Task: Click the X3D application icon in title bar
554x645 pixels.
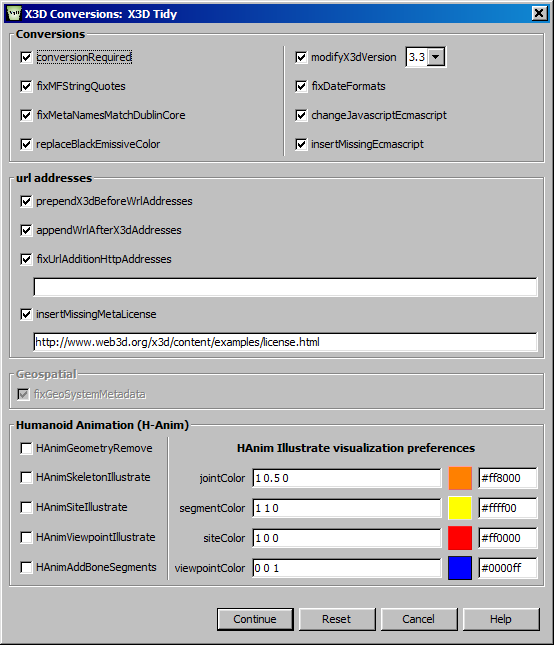Action: click(14, 14)
